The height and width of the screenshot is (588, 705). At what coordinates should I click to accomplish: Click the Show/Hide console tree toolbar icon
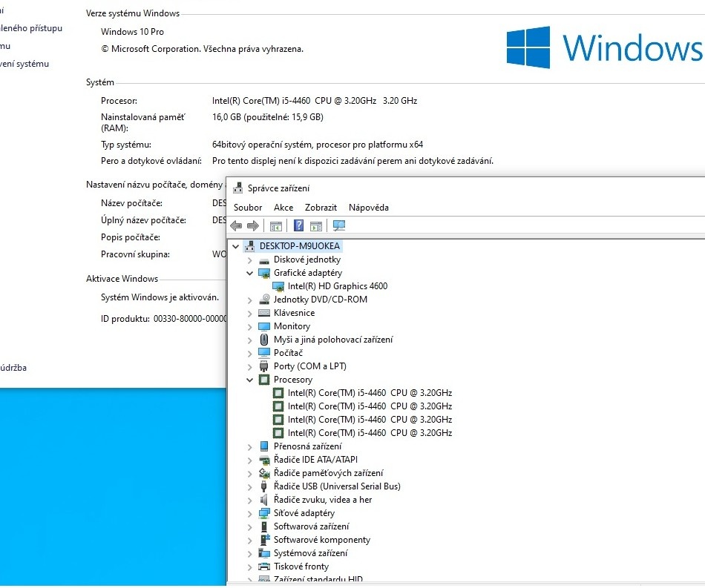[x=275, y=225]
